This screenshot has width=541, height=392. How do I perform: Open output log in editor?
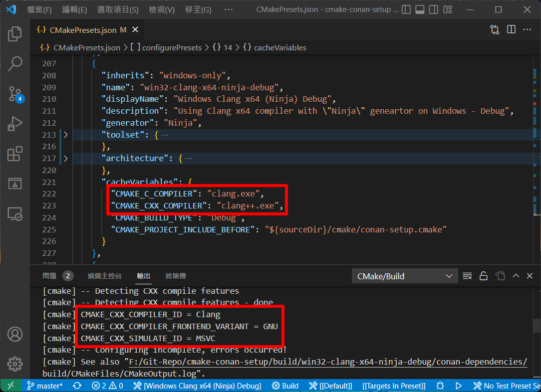[500, 276]
